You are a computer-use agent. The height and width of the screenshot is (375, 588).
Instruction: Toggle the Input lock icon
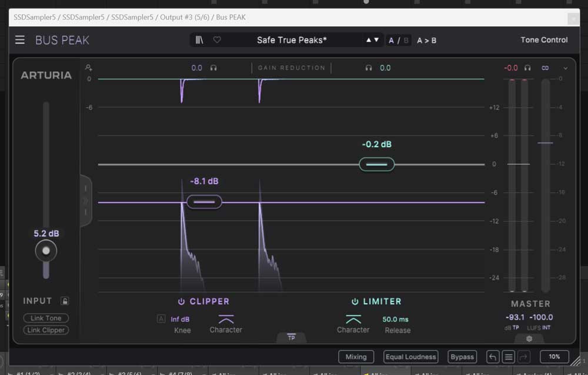click(x=65, y=301)
